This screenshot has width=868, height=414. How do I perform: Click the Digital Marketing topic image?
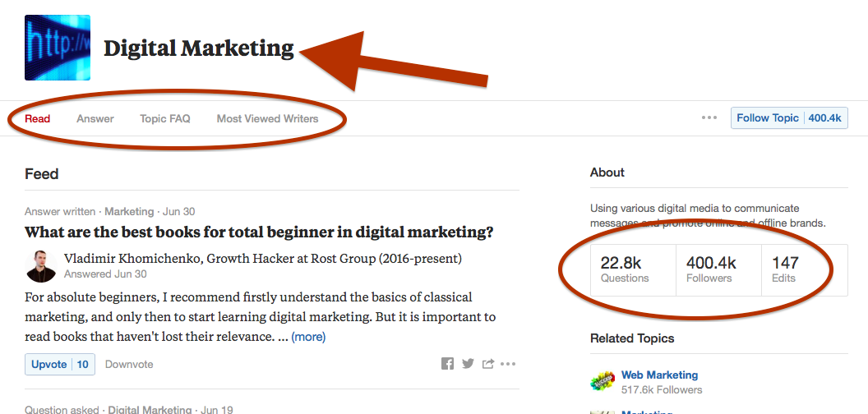(x=58, y=48)
